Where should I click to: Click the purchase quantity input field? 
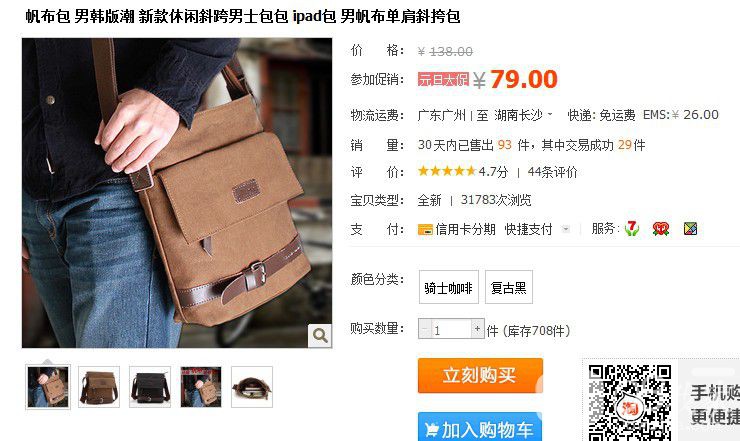[451, 329]
